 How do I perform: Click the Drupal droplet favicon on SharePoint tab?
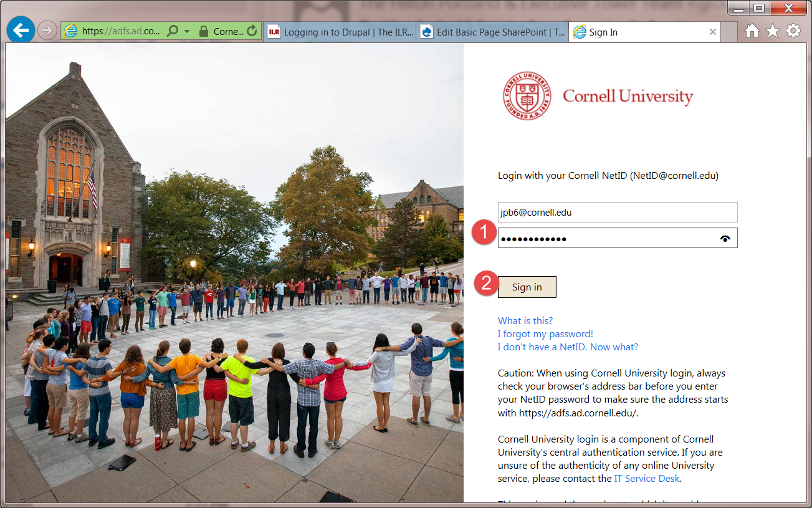[427, 32]
